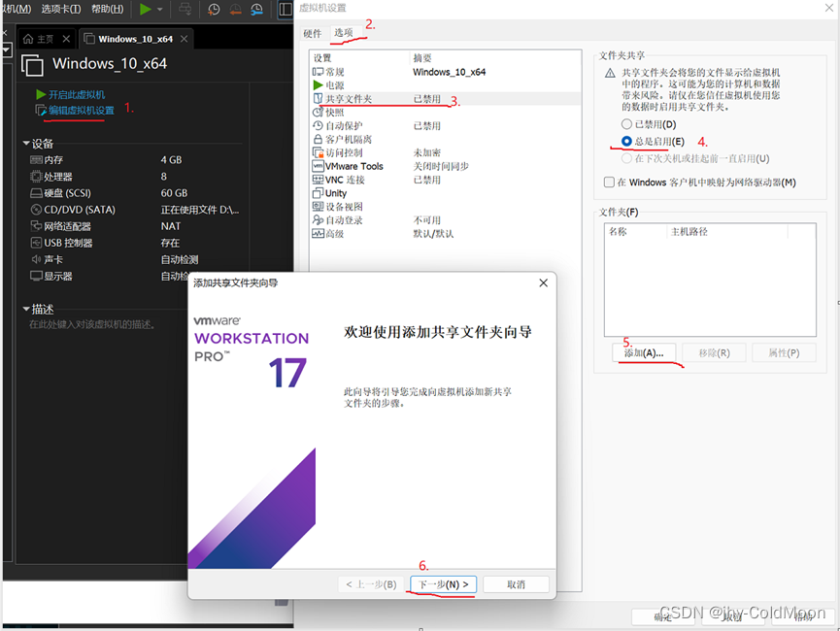
Task: Open the power button dropdown arrow
Action: coord(157,10)
